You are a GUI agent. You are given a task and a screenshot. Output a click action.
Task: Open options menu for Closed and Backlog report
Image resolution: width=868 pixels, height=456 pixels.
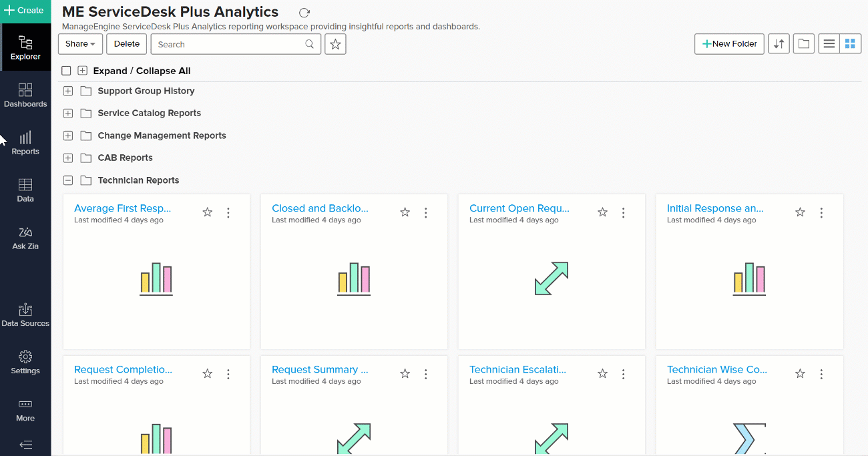pos(426,212)
